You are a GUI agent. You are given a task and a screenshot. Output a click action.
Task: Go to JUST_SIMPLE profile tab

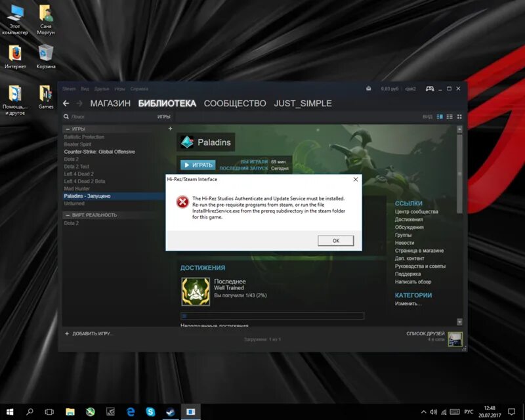tap(303, 103)
